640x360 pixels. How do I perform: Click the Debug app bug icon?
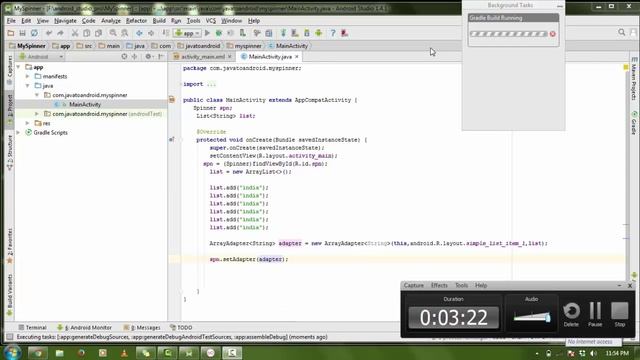(219, 33)
